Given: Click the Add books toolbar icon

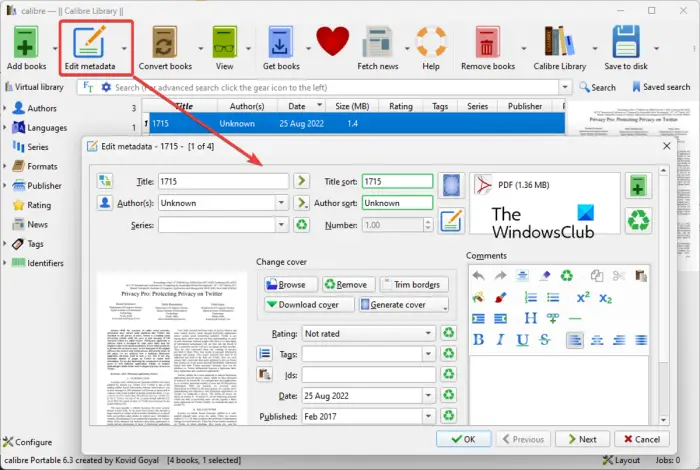Looking at the screenshot, I should tap(26, 42).
